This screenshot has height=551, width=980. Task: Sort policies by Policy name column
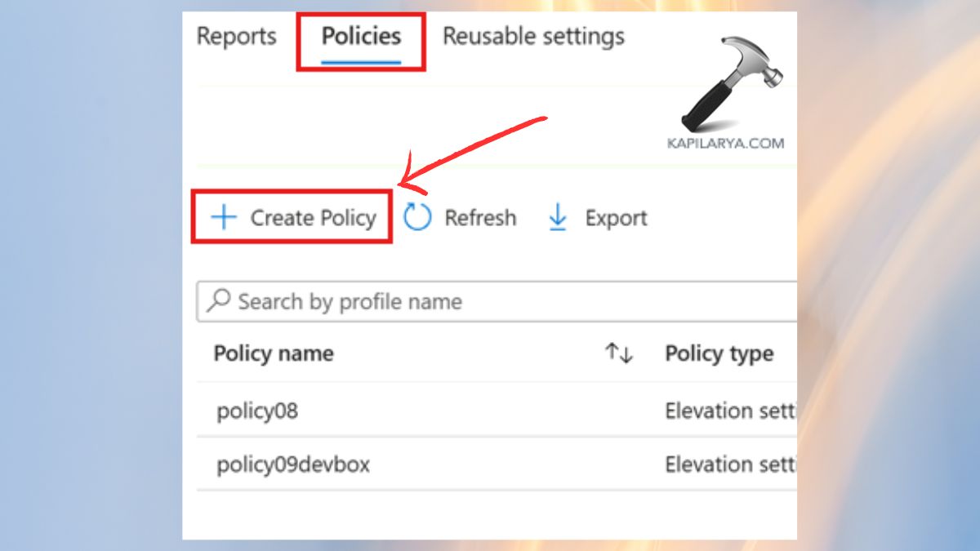274,353
